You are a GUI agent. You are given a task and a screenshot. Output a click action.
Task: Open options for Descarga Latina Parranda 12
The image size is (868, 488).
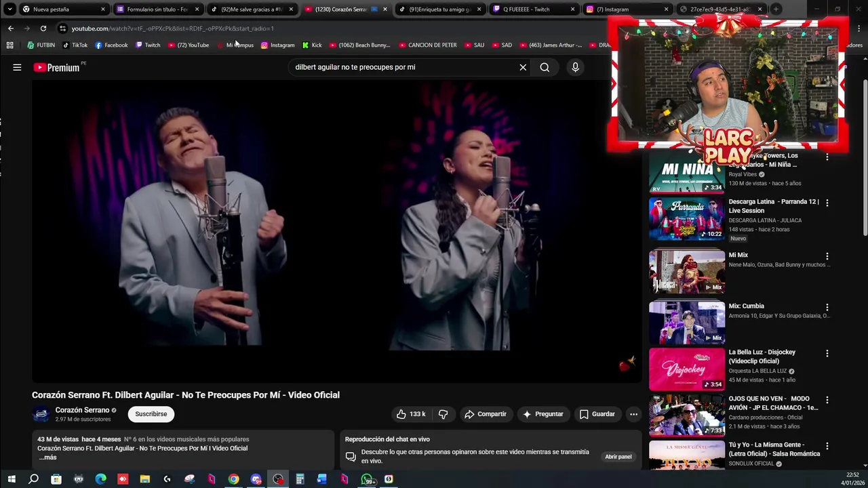click(827, 203)
